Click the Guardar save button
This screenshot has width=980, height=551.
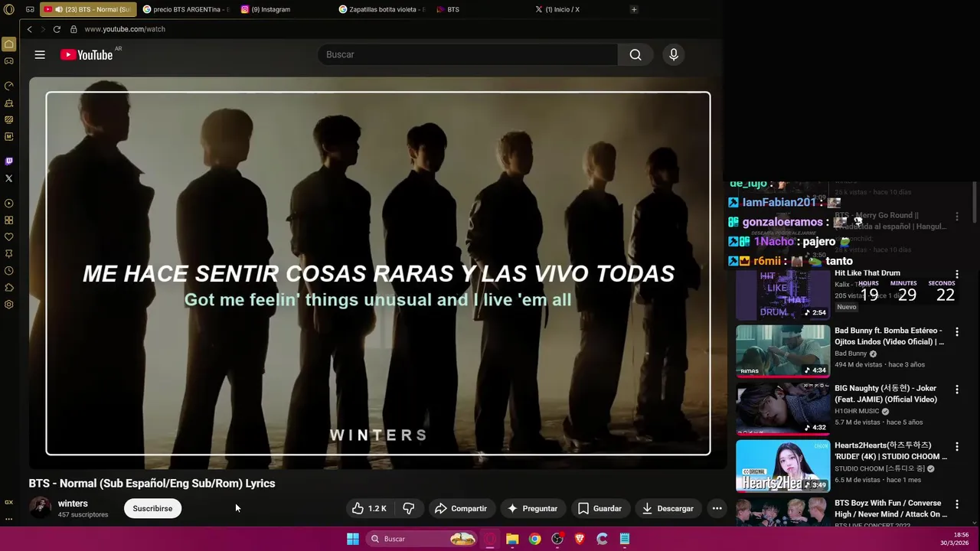(x=599, y=508)
